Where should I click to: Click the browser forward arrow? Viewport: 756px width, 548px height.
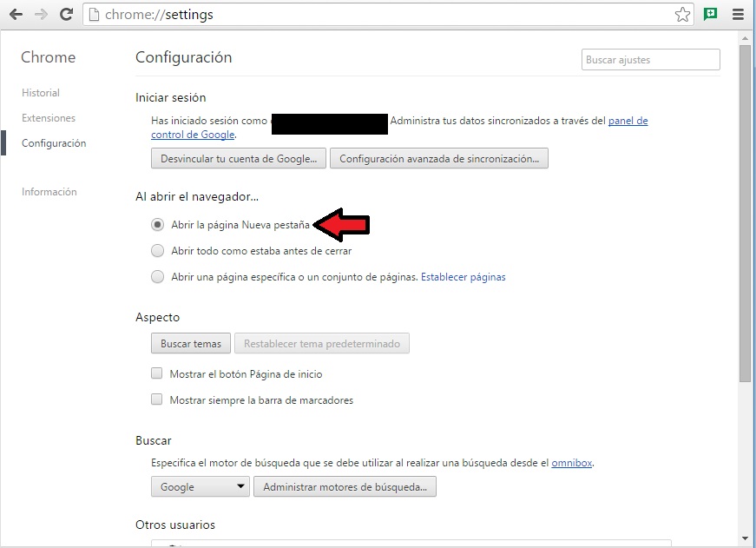[x=41, y=15]
